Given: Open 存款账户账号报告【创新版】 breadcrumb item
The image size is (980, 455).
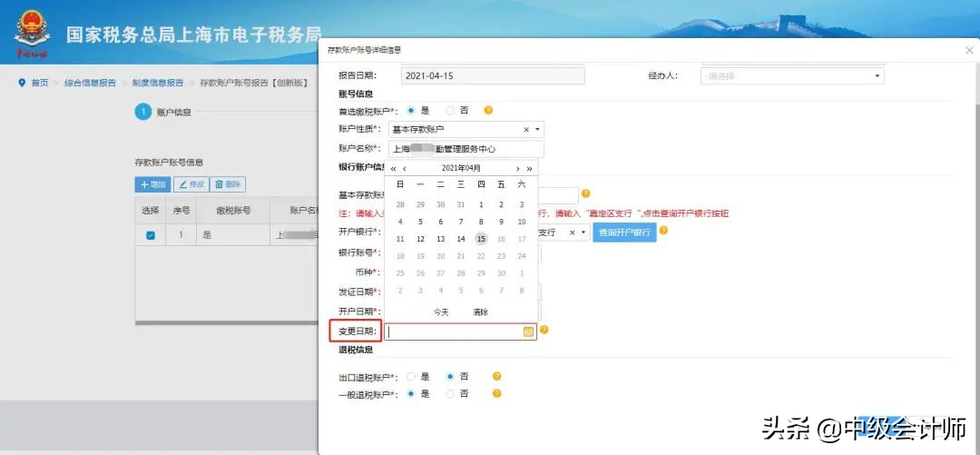Looking at the screenshot, I should pos(254,83).
